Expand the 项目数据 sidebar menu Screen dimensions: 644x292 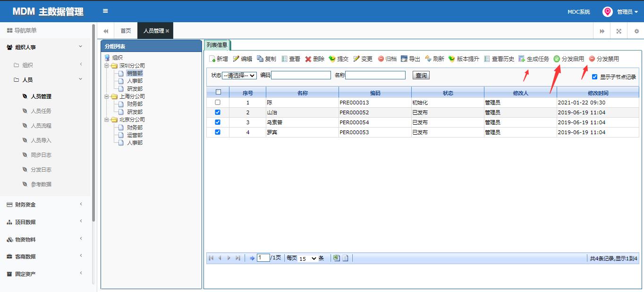[45, 222]
